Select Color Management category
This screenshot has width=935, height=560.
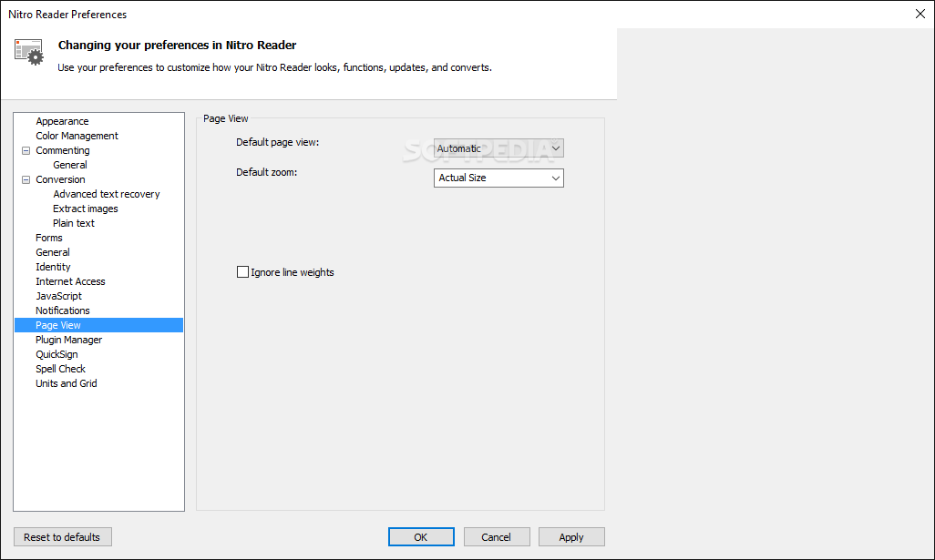point(77,136)
